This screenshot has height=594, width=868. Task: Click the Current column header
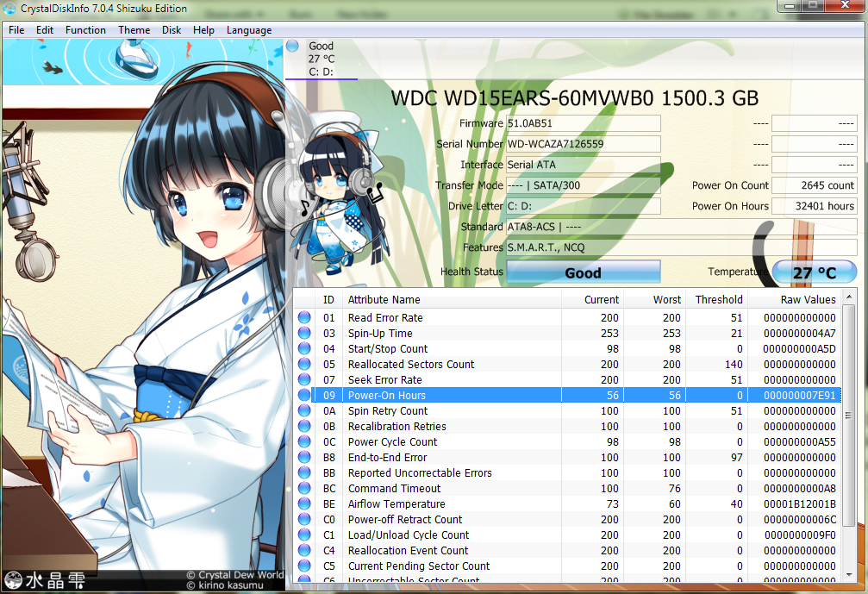tap(592, 299)
